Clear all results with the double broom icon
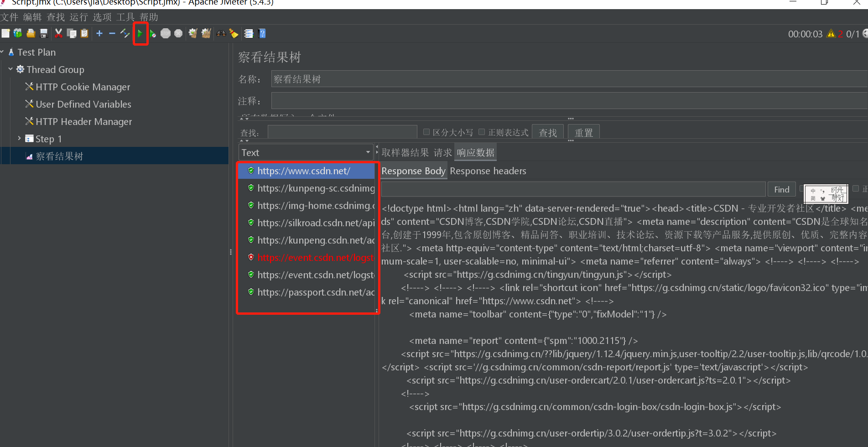 [x=206, y=33]
